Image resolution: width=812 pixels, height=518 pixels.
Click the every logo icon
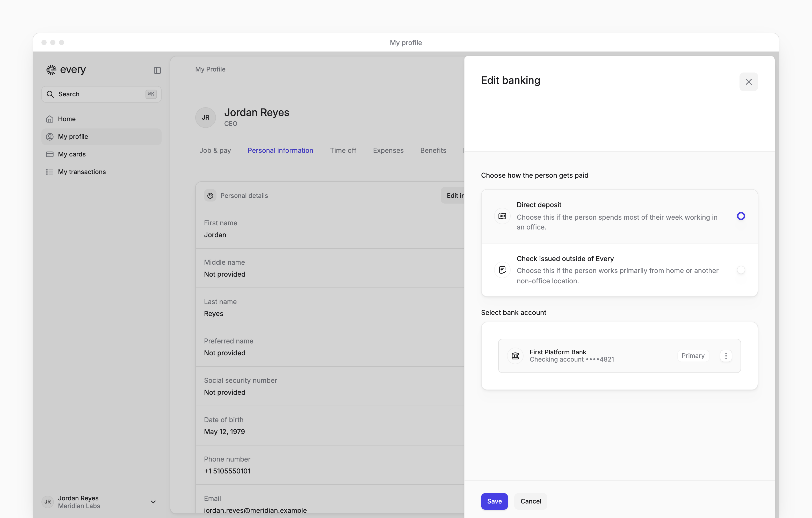pyautogui.click(x=51, y=70)
